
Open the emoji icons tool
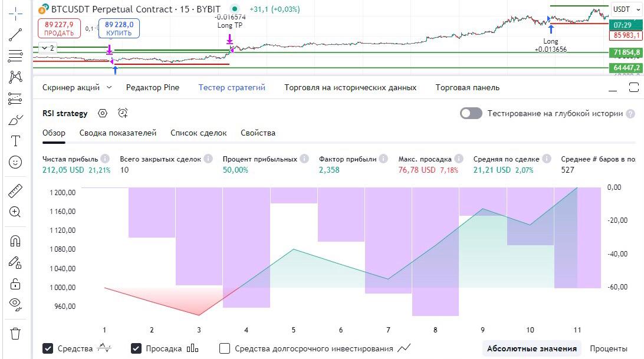pos(16,162)
